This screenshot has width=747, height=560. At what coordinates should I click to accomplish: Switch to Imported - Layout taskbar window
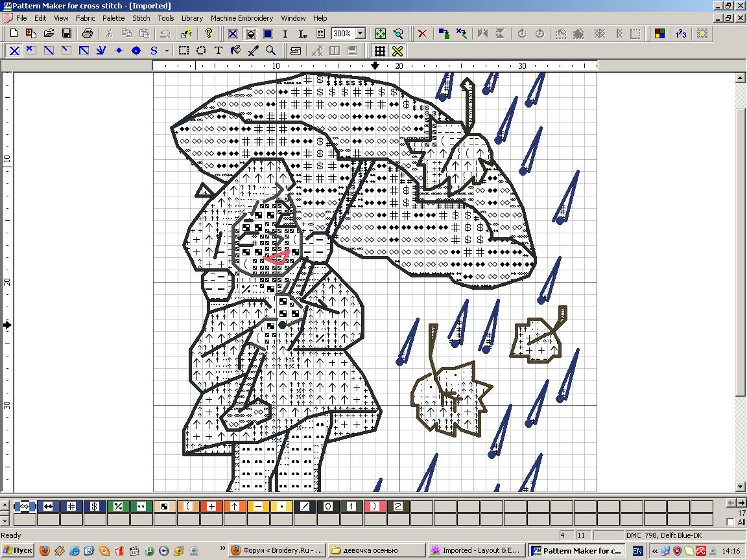476,550
